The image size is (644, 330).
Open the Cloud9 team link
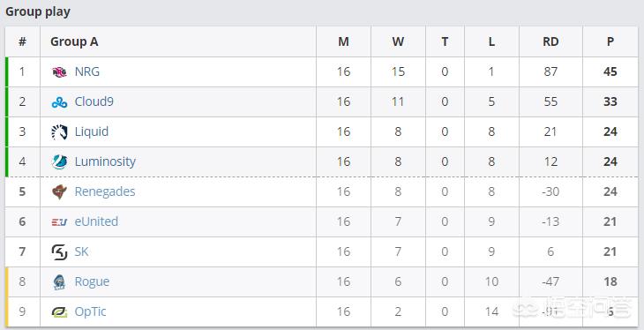(94, 101)
